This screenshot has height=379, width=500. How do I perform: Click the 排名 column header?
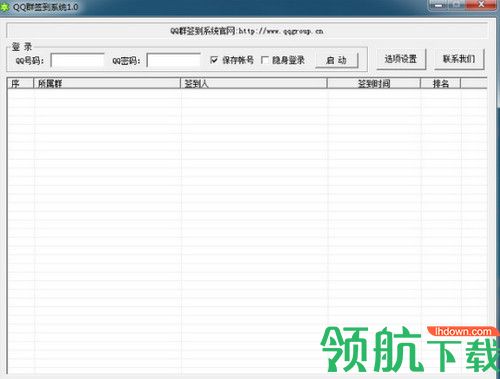(x=440, y=83)
